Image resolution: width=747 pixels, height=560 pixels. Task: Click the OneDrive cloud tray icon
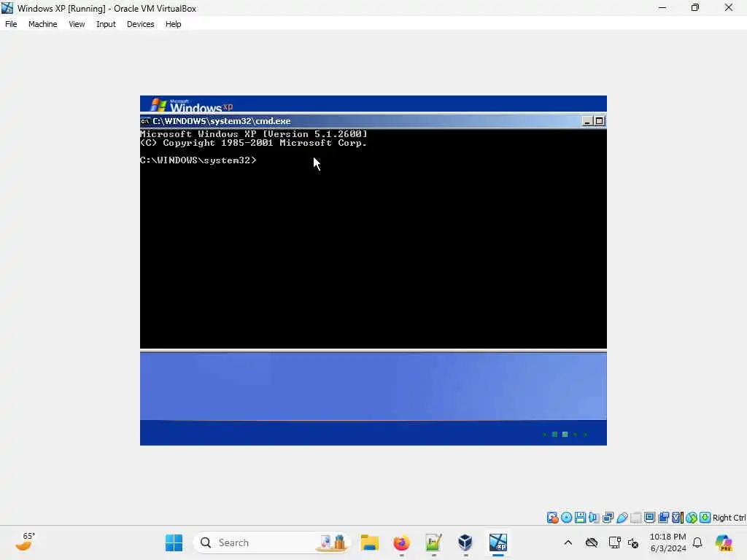[591, 542]
